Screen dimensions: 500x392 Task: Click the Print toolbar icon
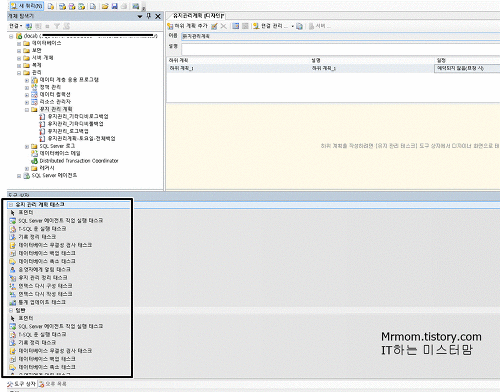point(124,6)
